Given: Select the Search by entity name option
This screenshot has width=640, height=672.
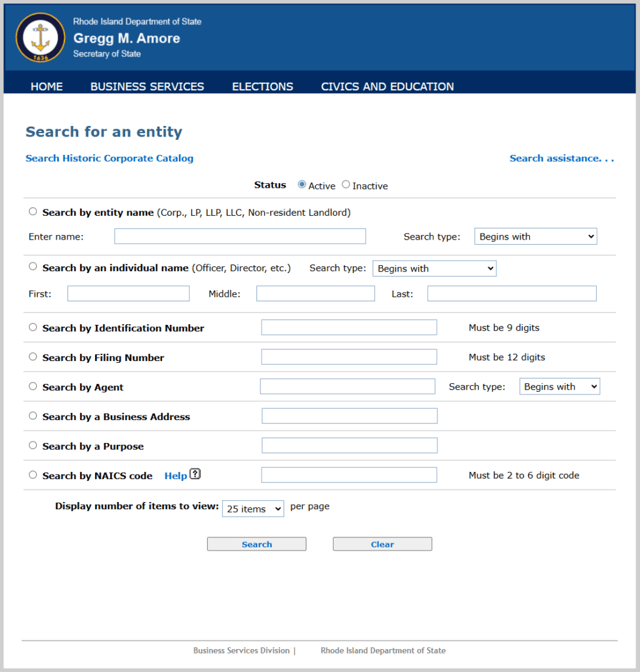Looking at the screenshot, I should (33, 212).
